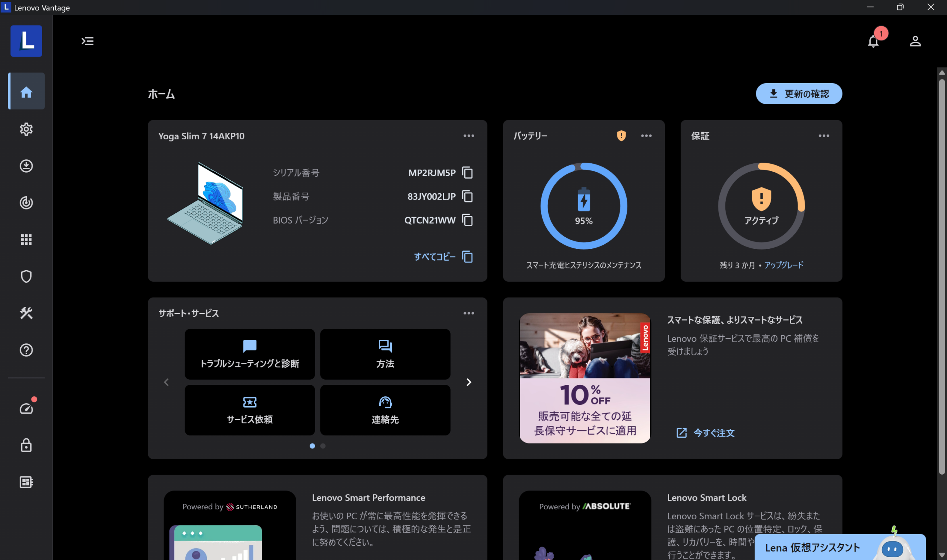Copy the BIOS version QTCN21WW
The height and width of the screenshot is (560, 947).
click(x=467, y=220)
